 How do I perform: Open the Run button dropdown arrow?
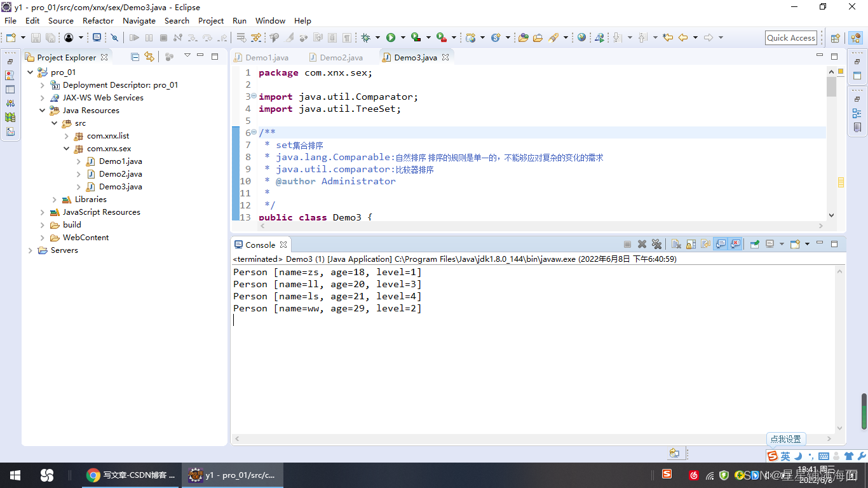point(403,37)
